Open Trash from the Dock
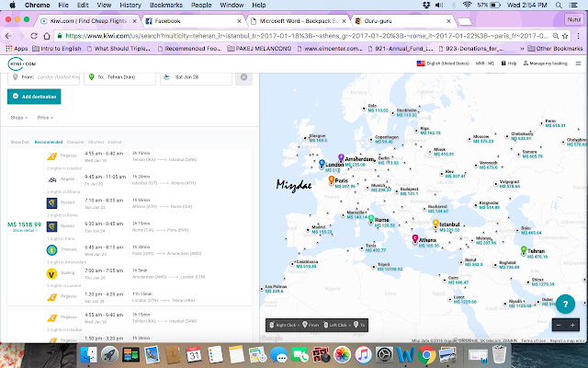Screen dimensions: 588x368 coord(499,354)
